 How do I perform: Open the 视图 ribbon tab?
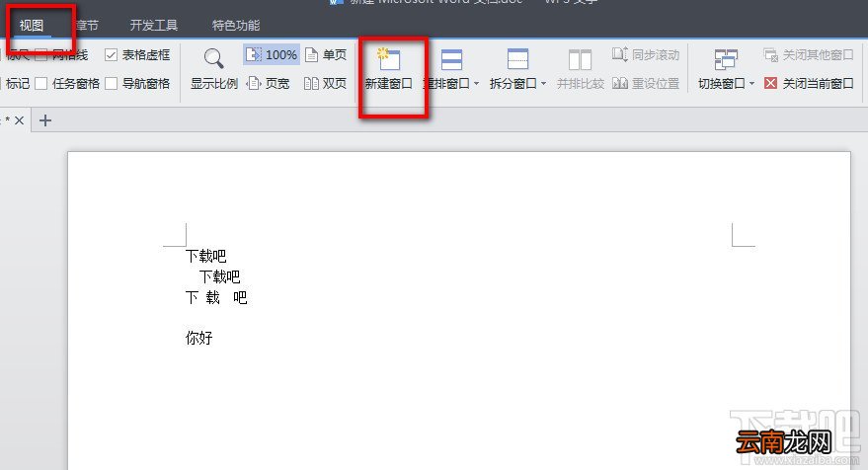point(31,26)
